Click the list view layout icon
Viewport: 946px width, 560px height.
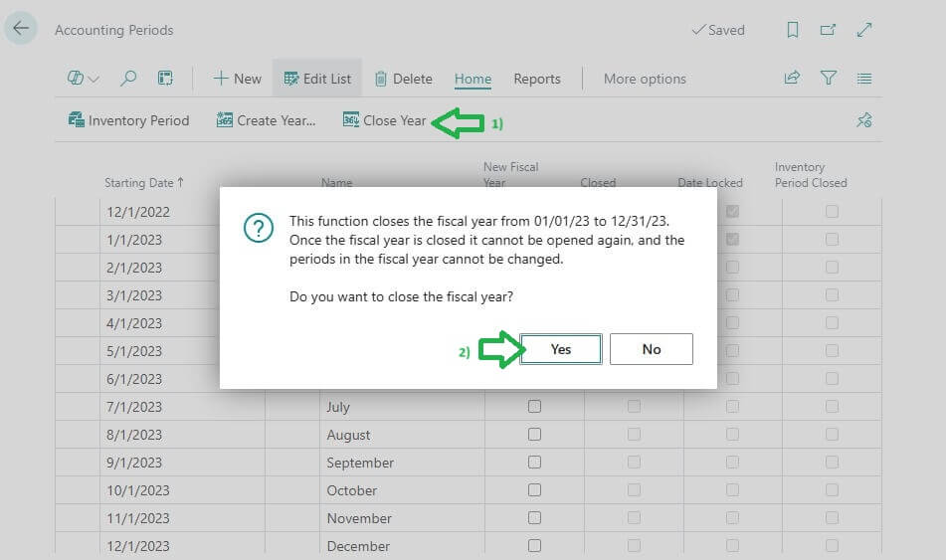(863, 79)
